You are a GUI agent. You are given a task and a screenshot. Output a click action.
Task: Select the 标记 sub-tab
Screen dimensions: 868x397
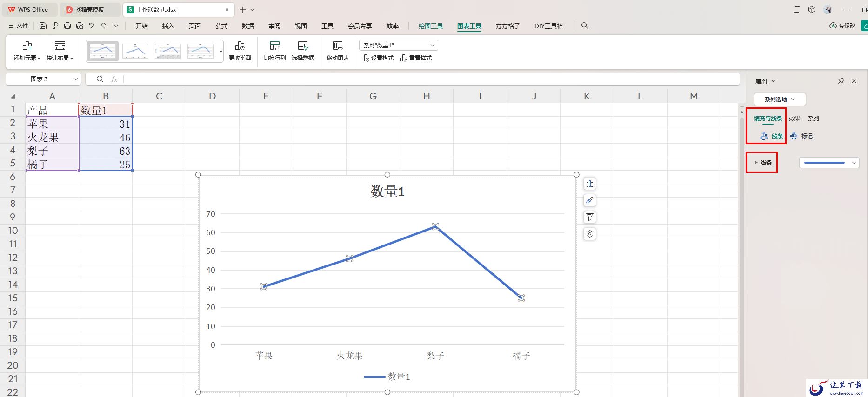click(801, 136)
